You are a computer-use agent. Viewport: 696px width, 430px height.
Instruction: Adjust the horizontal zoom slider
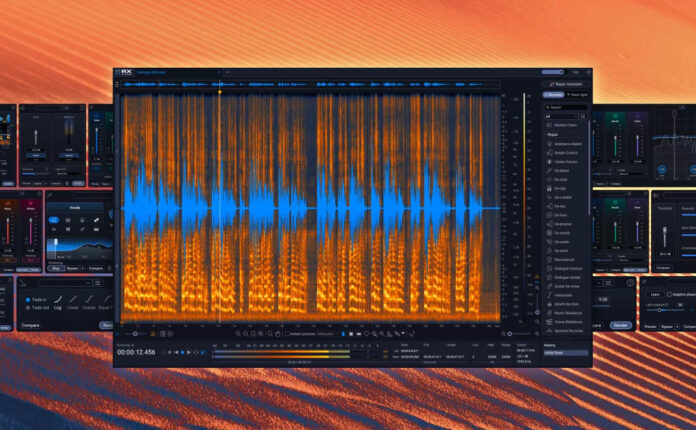[518, 333]
